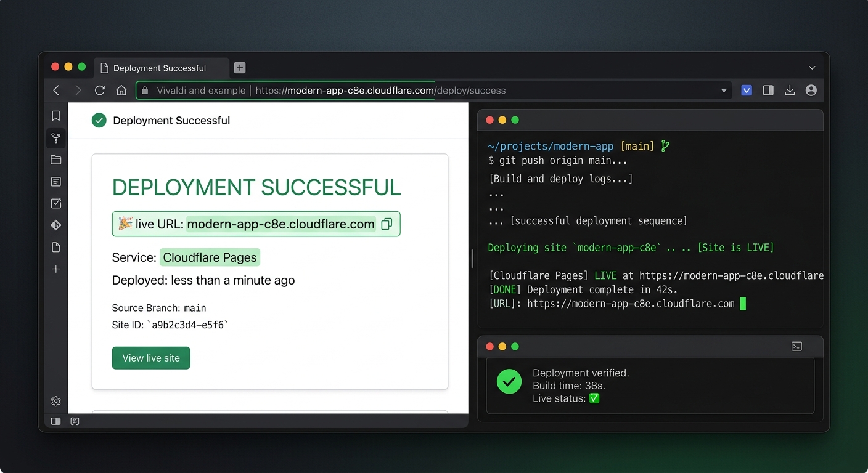Screen dimensions: 868x473
Task: Open the tab list chevron
Action: [x=812, y=68]
